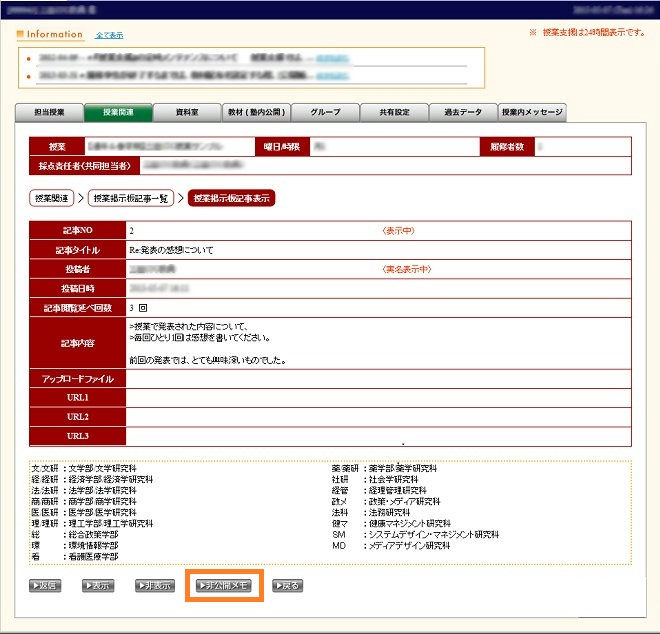Image resolution: width=660 pixels, height=634 pixels.
Task: Select the 授業関連 tab
Action: (117, 112)
